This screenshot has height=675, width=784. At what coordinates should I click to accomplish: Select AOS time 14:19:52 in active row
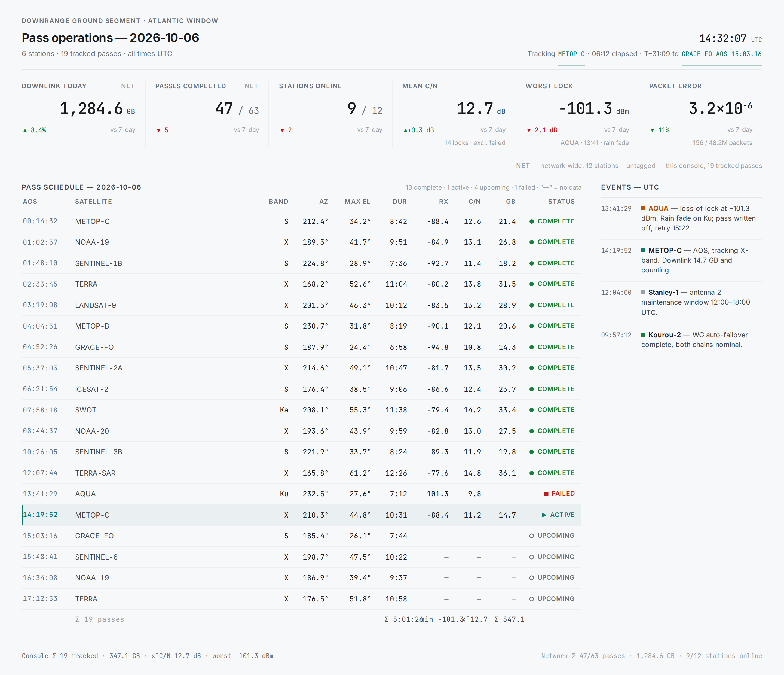coord(41,515)
